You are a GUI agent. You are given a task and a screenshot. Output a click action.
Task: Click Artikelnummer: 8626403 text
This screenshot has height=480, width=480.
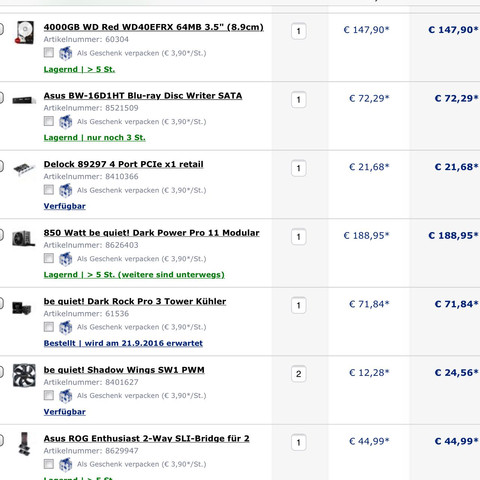pos(91,245)
